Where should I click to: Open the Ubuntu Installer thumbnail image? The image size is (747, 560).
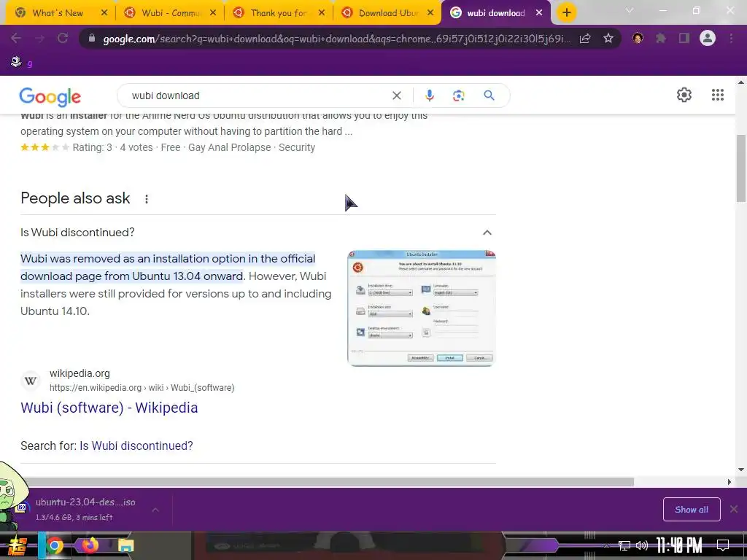[x=421, y=308]
